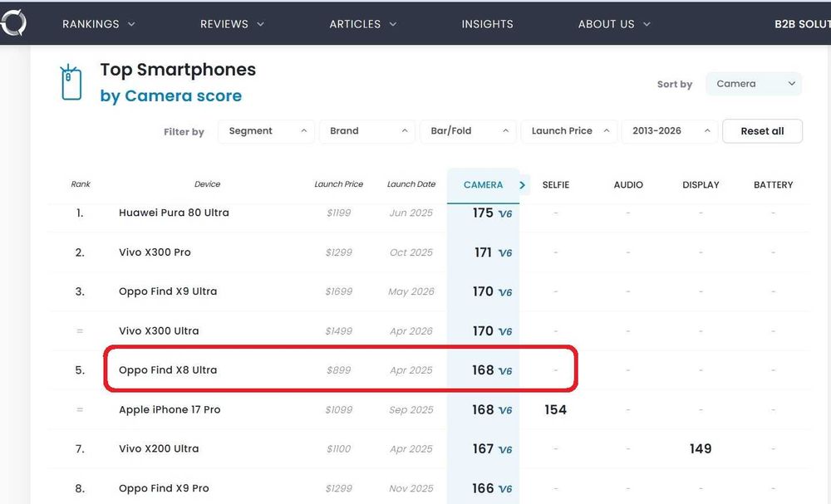Expand the Reviews menu chevron
The height and width of the screenshot is (504, 831).
[x=261, y=24]
